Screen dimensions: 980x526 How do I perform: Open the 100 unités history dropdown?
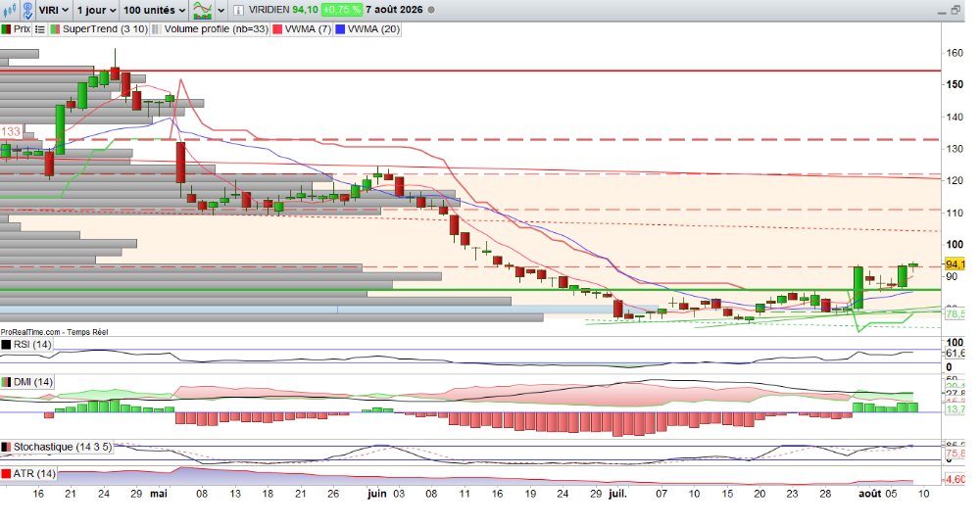(155, 10)
